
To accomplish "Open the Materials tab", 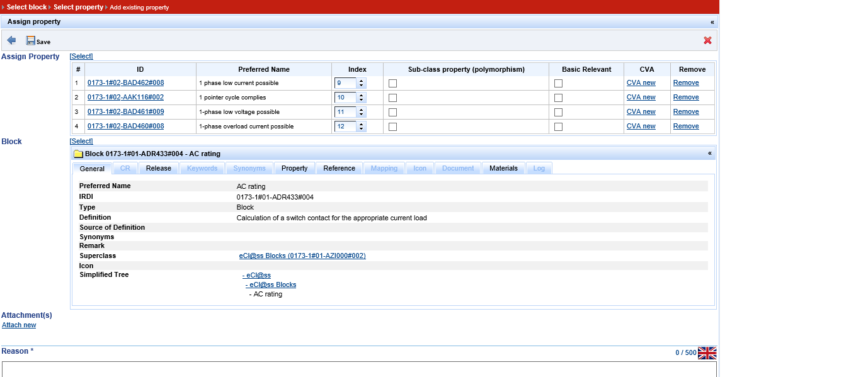I will 503,168.
